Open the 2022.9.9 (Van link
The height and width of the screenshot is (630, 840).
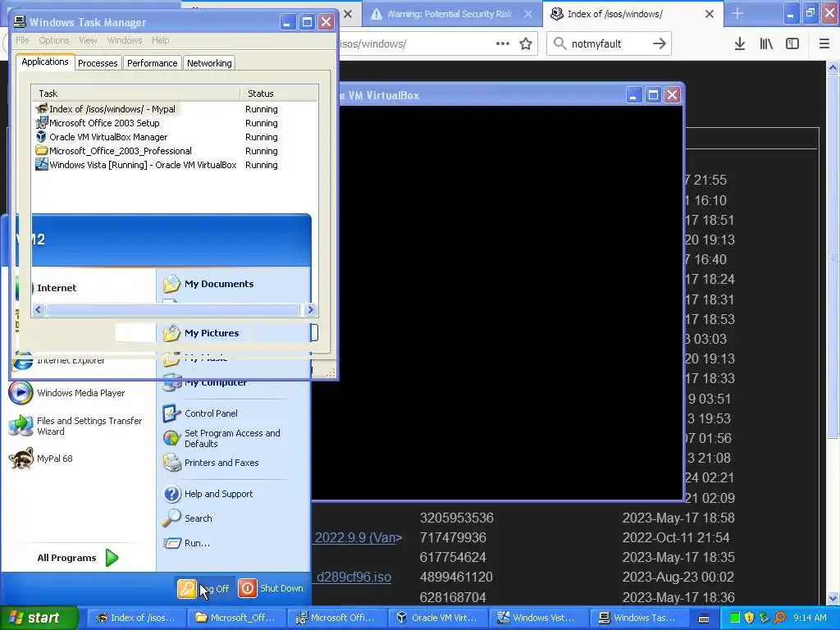[x=355, y=537]
